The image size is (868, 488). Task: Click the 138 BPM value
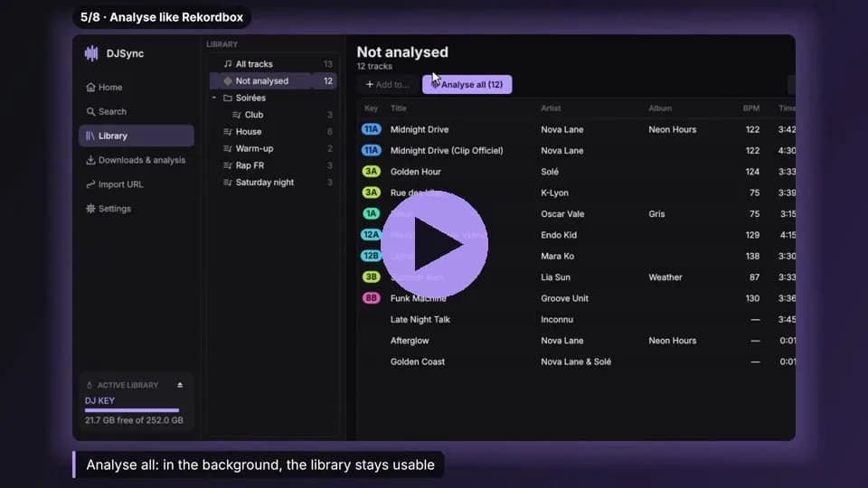(x=752, y=256)
